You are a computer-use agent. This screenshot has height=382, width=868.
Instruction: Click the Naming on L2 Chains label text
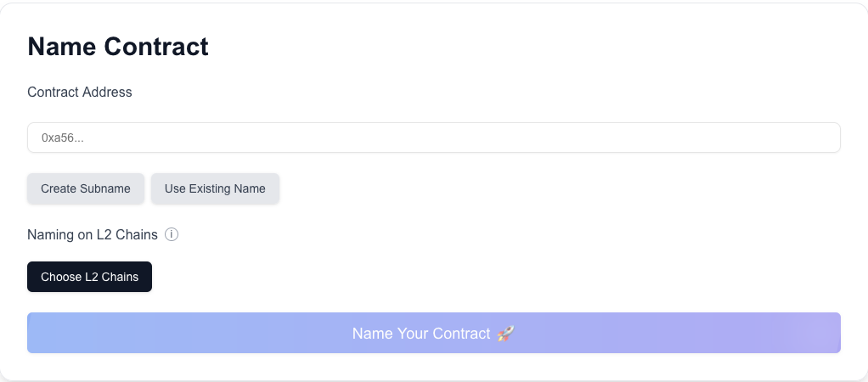click(93, 234)
